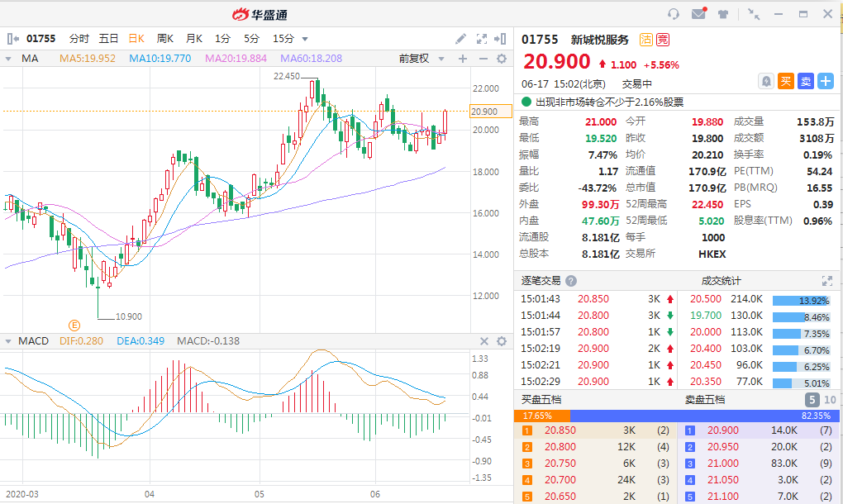Image resolution: width=843 pixels, height=504 pixels.
Task: Click the shrink window arrows icon
Action: tap(754, 15)
